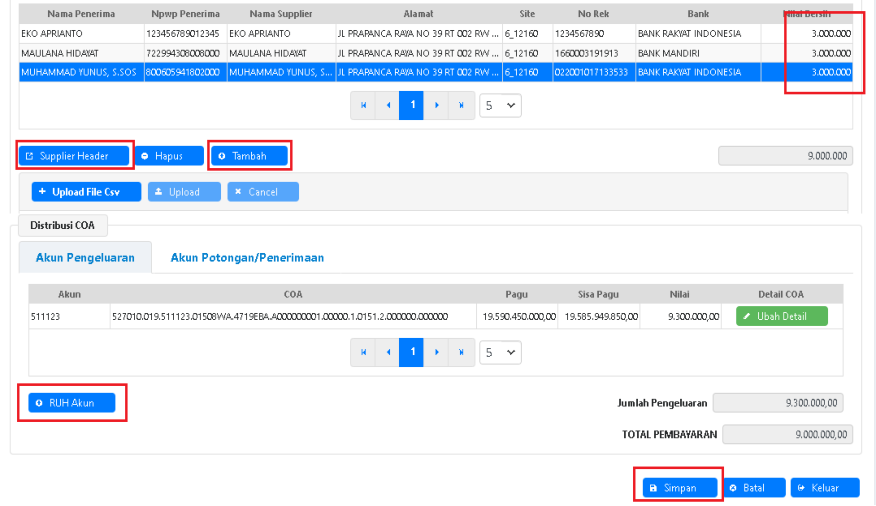
Task: Jump to first page of COA table
Action: pos(363,352)
